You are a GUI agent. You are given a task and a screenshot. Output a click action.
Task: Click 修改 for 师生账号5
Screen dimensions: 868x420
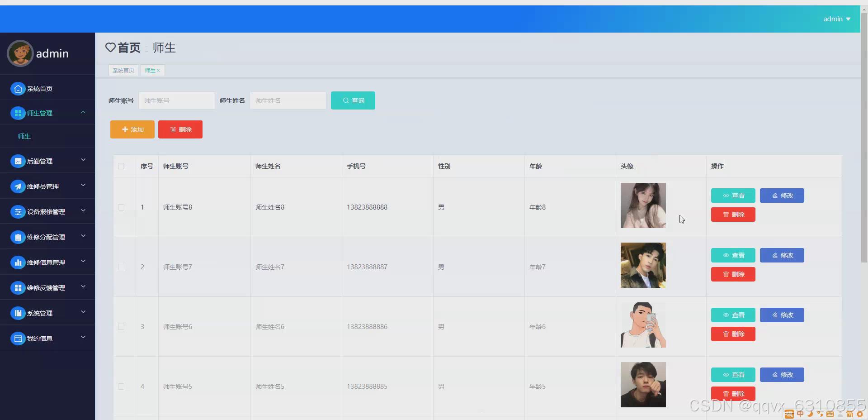point(782,375)
